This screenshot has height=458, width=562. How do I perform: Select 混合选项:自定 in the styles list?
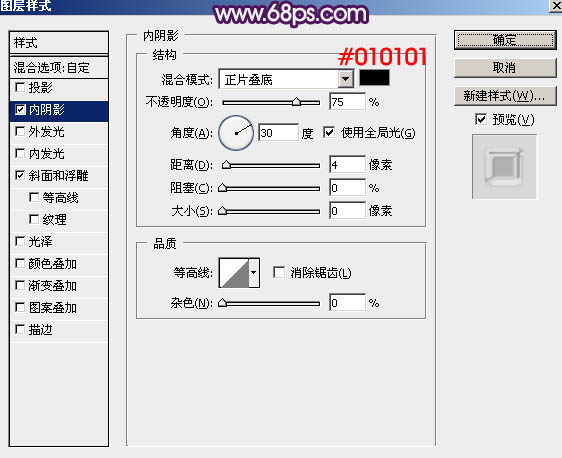tap(59, 68)
